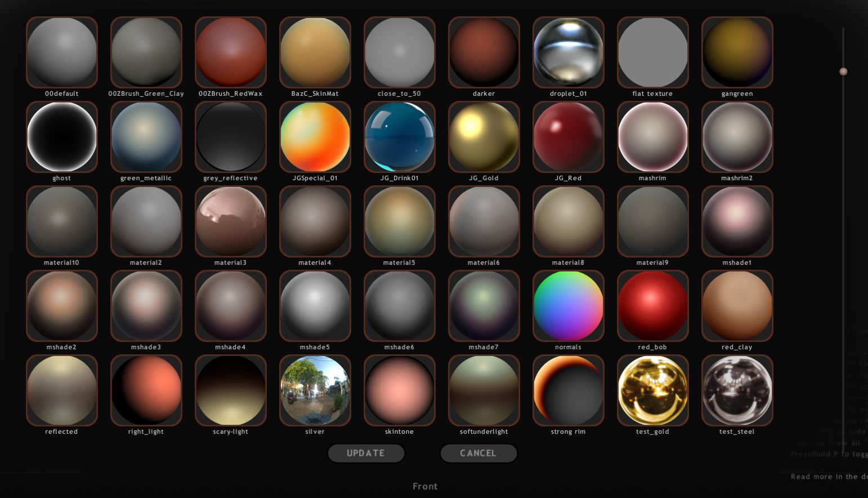Viewport: 868px width, 498px height.
Task: Select the silver environment-map material
Action: (x=315, y=390)
